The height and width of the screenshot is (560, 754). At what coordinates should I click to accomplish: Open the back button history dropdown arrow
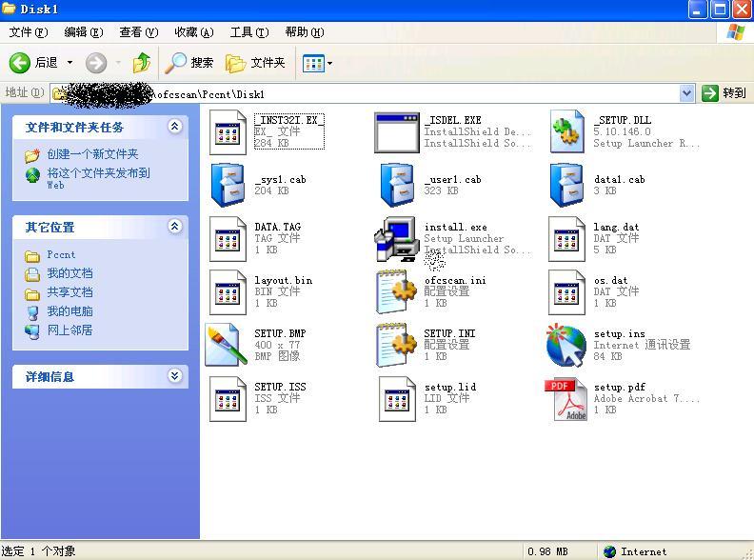click(x=70, y=63)
